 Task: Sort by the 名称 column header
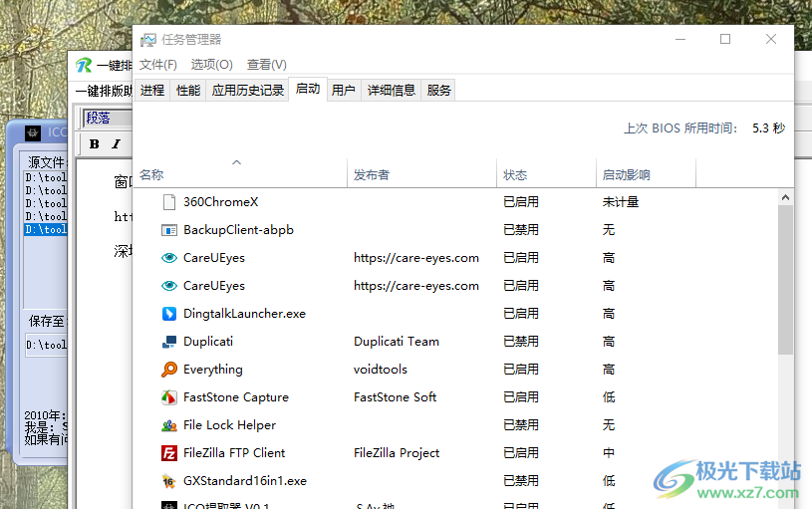click(x=240, y=174)
